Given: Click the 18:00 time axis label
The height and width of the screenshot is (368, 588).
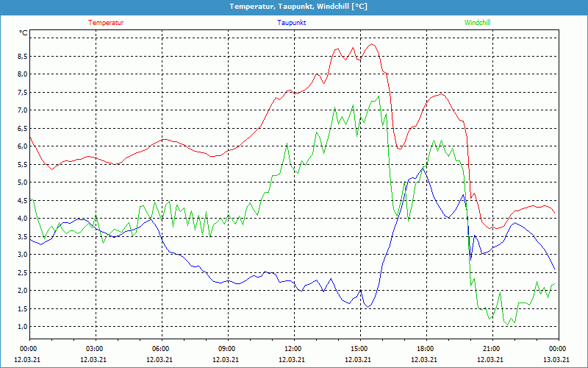Looking at the screenshot, I should [425, 349].
